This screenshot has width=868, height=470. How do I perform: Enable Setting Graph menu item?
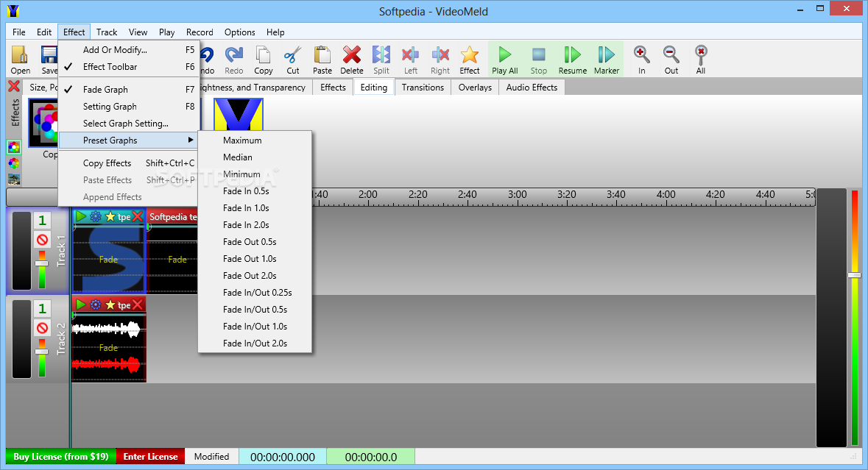click(x=128, y=107)
